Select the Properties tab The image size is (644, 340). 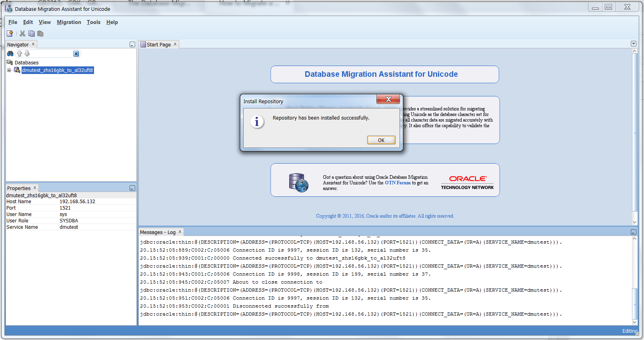pos(19,188)
